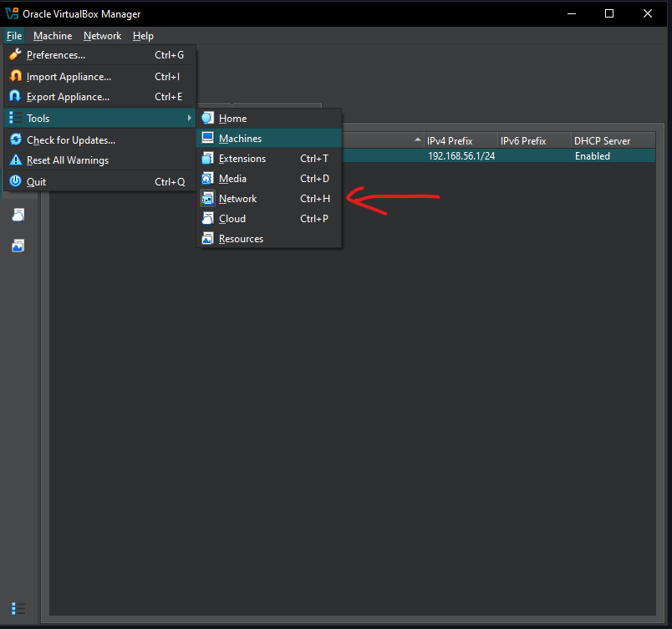Click the Machines monitor icon
672x629 pixels.
coord(208,138)
